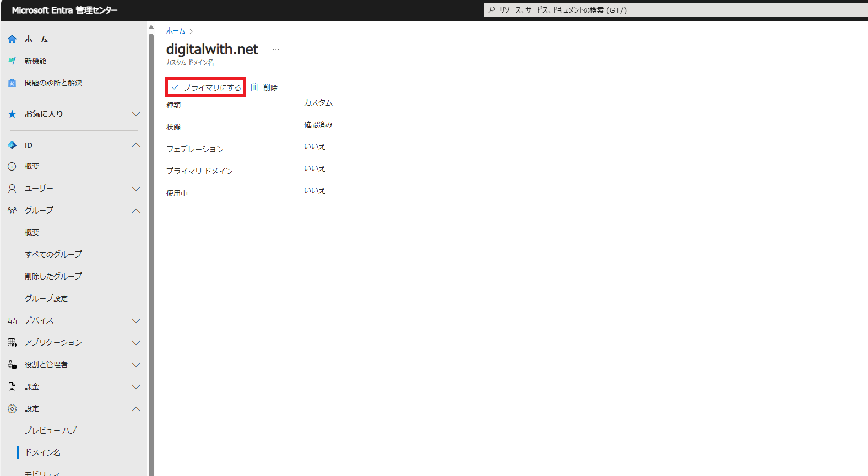Expand the 課金 section chevron
The width and height of the screenshot is (868, 476).
tap(136, 387)
